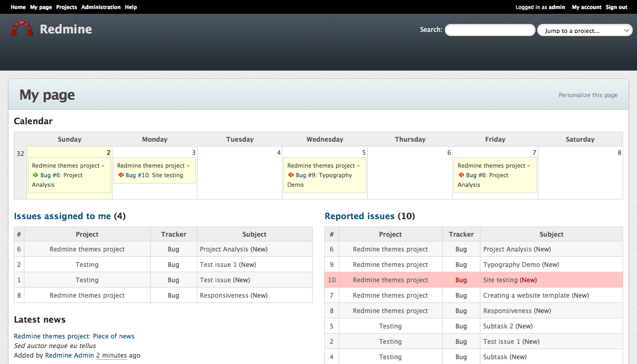The height and width of the screenshot is (364, 637).
Task: Open issue number 8 in assigned issues table
Action: [x=19, y=295]
